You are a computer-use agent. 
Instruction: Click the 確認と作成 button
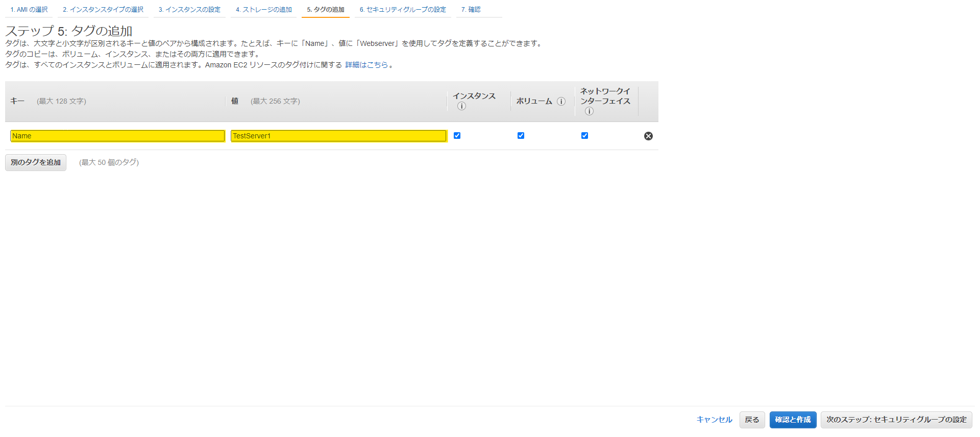pos(793,420)
